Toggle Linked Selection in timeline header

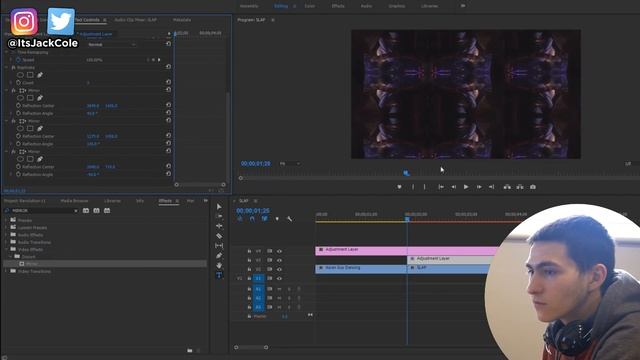click(264, 219)
